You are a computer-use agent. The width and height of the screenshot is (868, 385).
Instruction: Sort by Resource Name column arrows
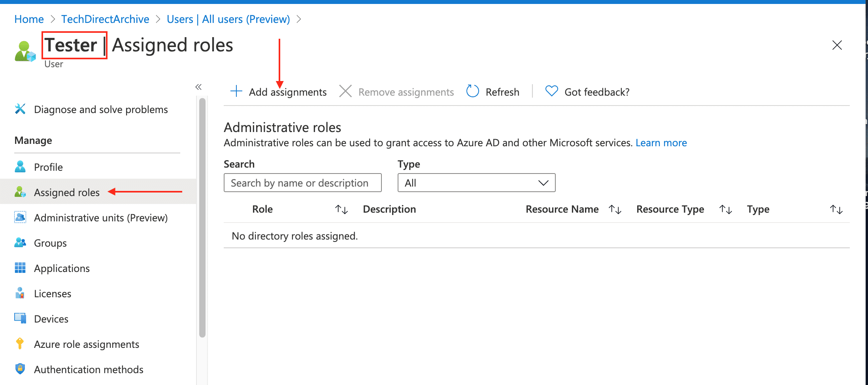(x=615, y=209)
